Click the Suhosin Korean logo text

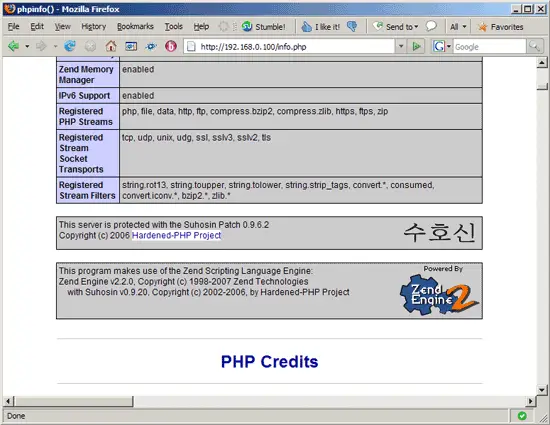pos(440,232)
